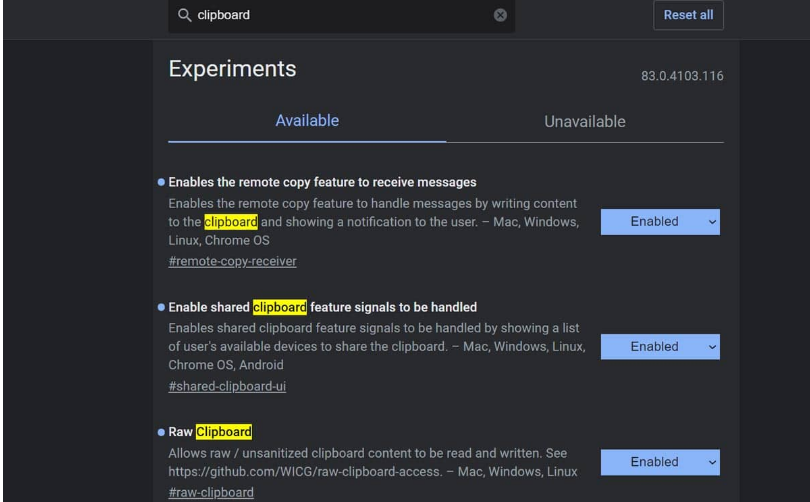The width and height of the screenshot is (810, 502).
Task: Follow the #shared-clipboard-ui anchor link
Action: point(227,386)
